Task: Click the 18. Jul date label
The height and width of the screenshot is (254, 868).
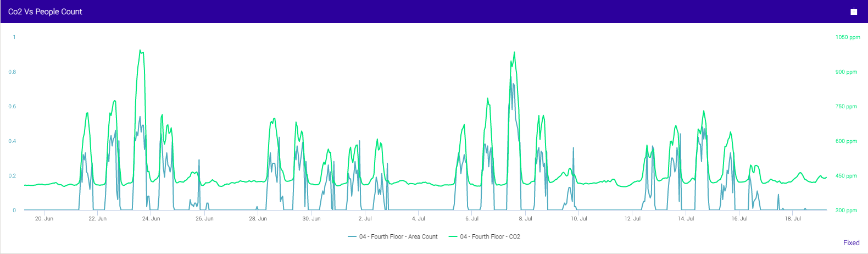Action: tap(793, 219)
